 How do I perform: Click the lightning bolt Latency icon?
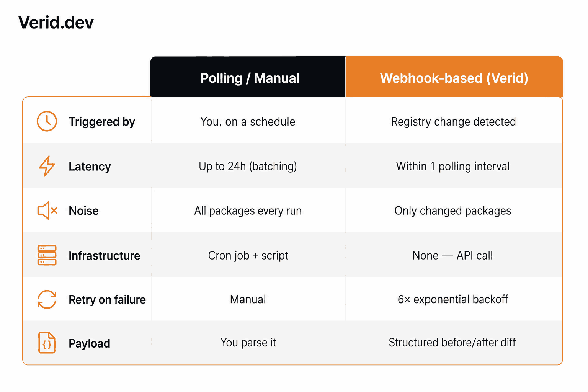pos(47,166)
